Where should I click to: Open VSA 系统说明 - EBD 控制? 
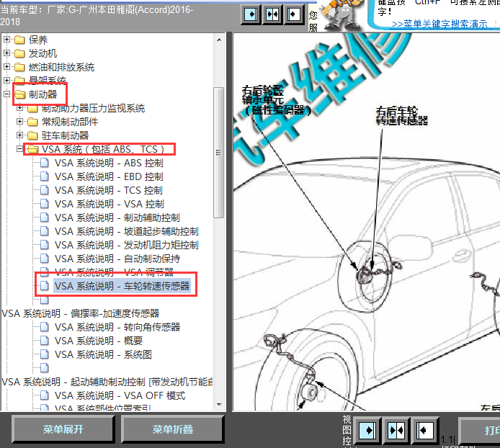(109, 176)
